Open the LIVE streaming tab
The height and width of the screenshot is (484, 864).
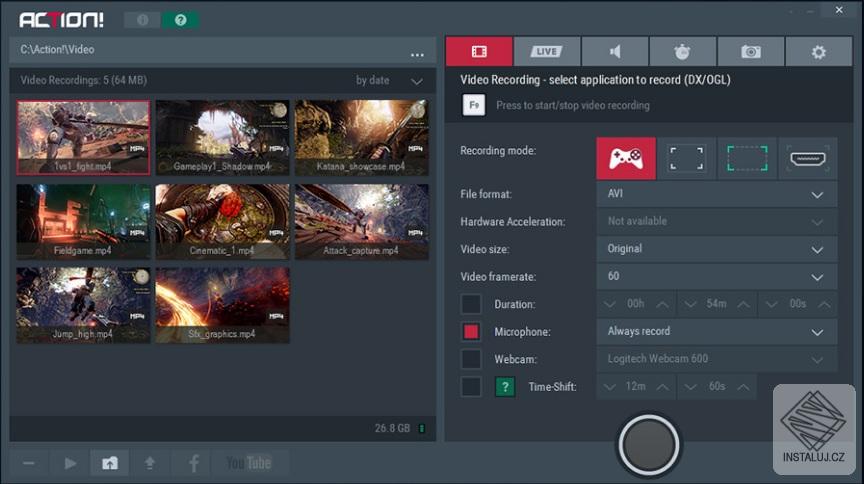coord(547,51)
